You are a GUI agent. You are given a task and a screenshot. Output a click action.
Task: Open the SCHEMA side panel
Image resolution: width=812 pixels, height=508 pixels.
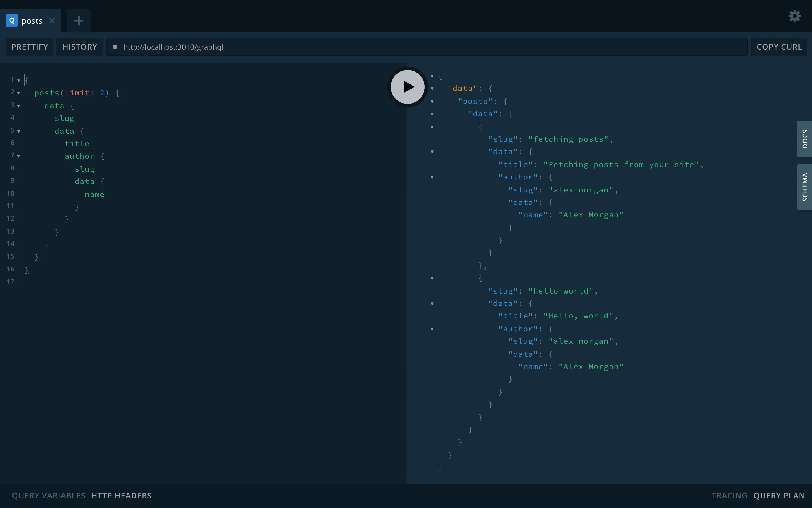point(805,187)
